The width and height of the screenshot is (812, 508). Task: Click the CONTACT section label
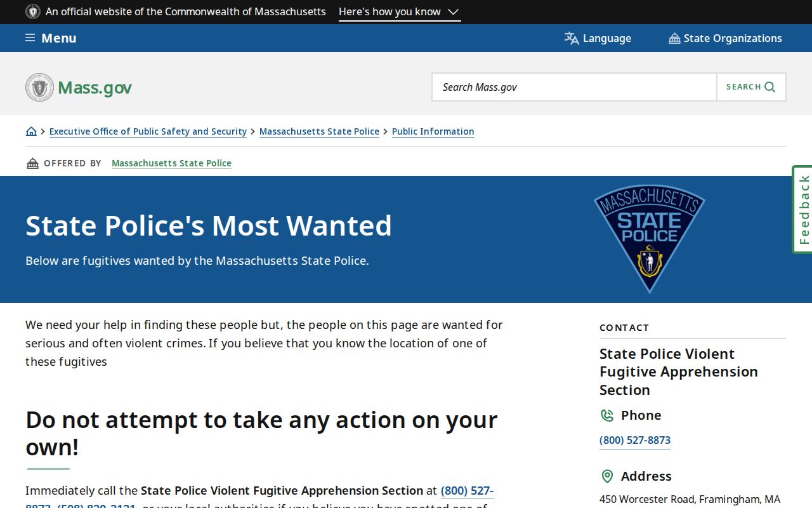coord(624,328)
